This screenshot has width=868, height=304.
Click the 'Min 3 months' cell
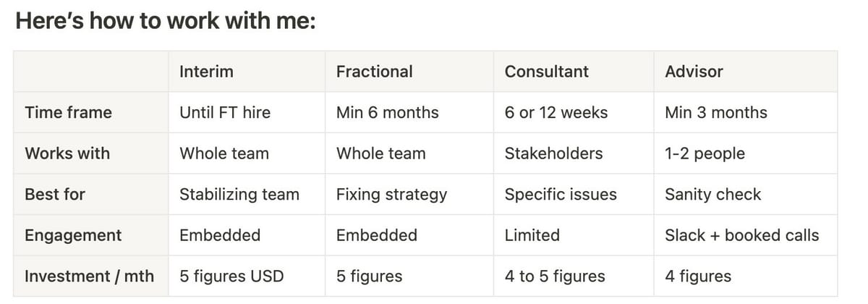tap(715, 113)
